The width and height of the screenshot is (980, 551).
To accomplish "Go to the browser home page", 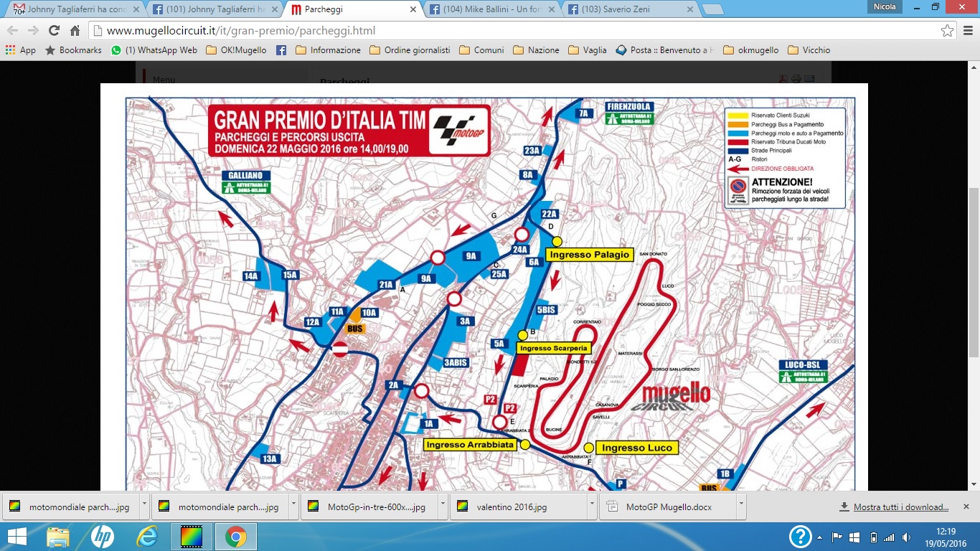I will [75, 31].
